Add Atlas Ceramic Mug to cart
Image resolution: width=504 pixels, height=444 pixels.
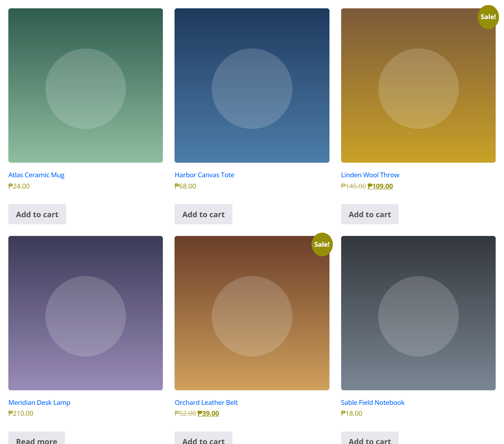coord(37,214)
